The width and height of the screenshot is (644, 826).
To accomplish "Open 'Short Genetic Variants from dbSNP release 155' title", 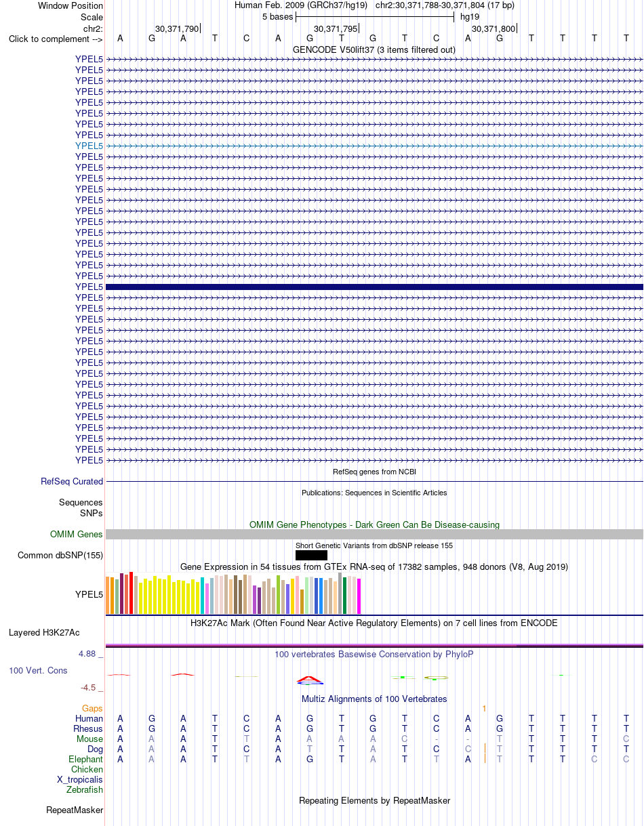I will pyautogui.click(x=374, y=545).
